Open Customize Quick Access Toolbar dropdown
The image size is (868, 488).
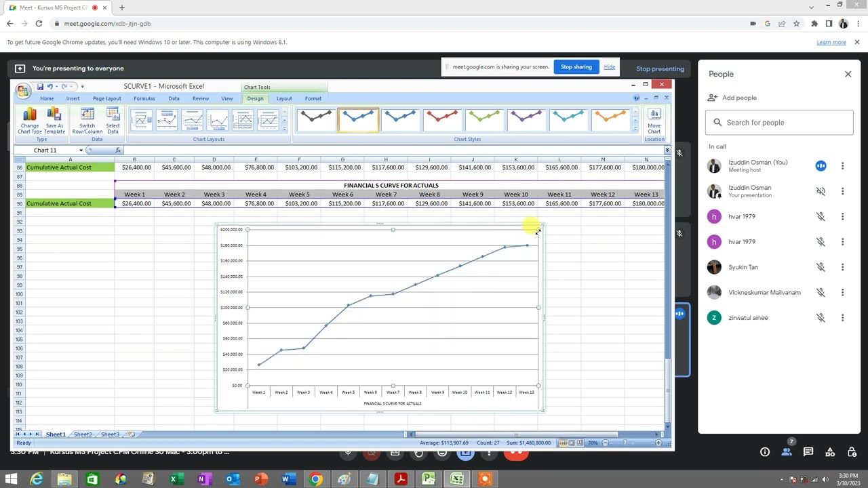[x=82, y=86]
